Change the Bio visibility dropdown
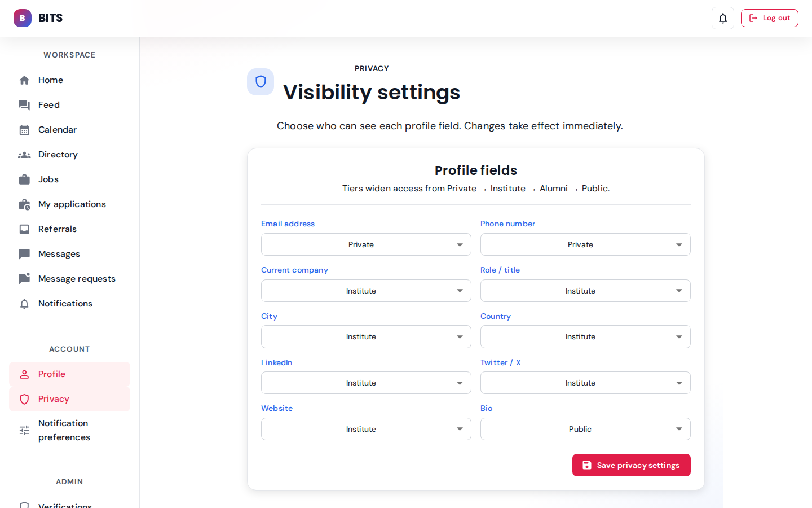812x508 pixels. [585, 429]
